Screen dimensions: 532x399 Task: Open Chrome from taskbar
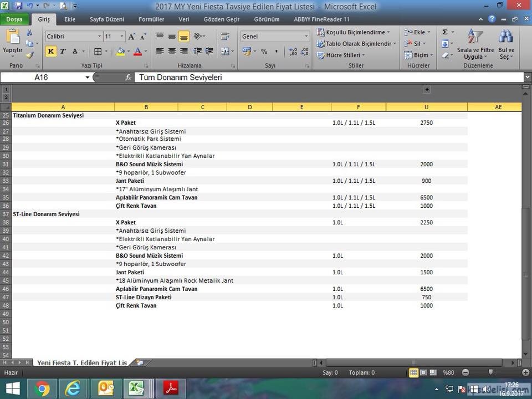(42, 389)
